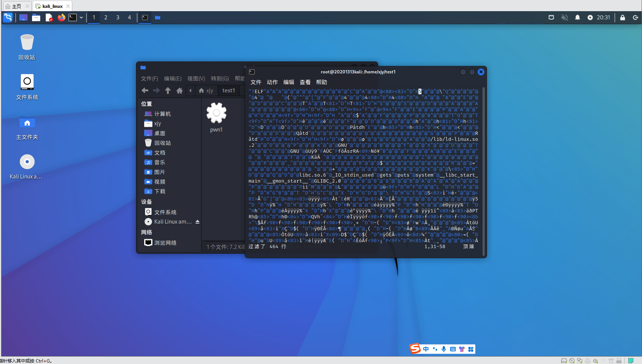Screen dimensions: 642x364
Task: Toggle the input method punctuation mode
Action: click(435, 349)
